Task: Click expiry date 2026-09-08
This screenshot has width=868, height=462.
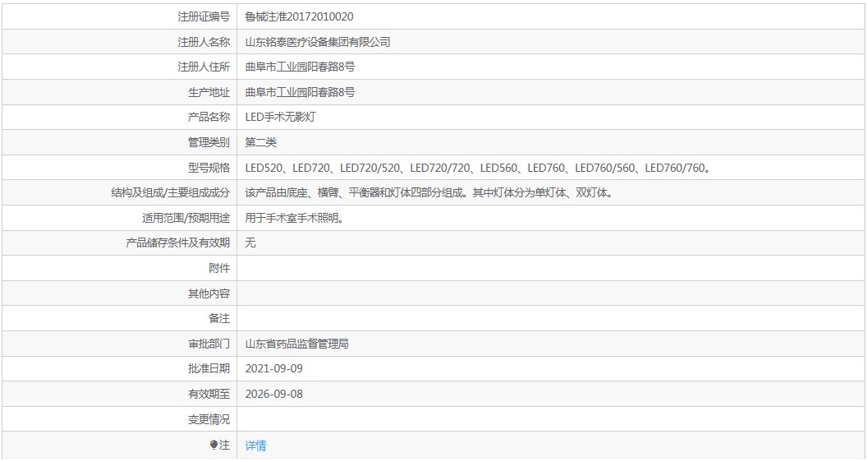Action: 274,395
